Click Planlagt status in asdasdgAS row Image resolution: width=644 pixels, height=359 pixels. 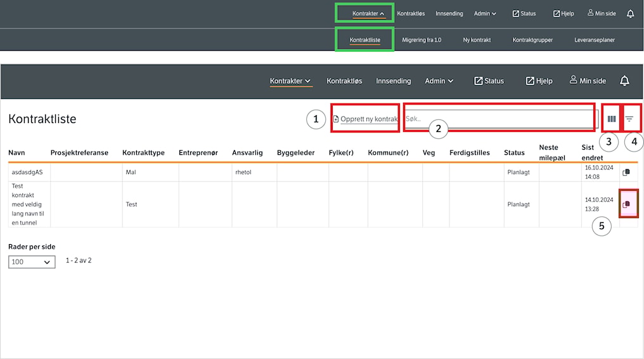coord(518,172)
